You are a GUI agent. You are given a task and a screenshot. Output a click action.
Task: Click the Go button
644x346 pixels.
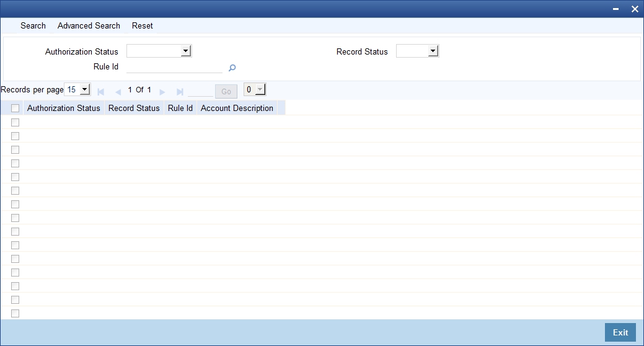click(x=226, y=92)
